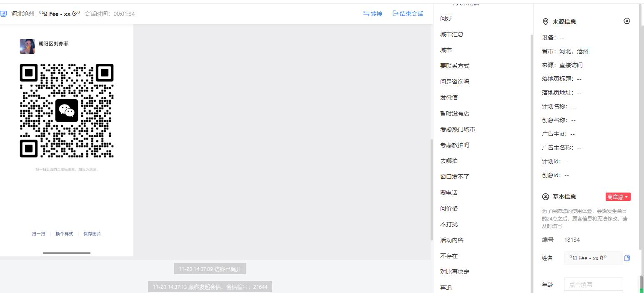Select the 城市 quick reply

446,50
